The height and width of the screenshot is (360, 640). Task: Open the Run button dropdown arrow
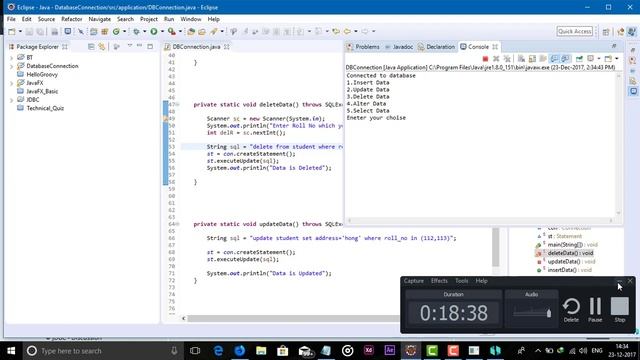(x=162, y=31)
